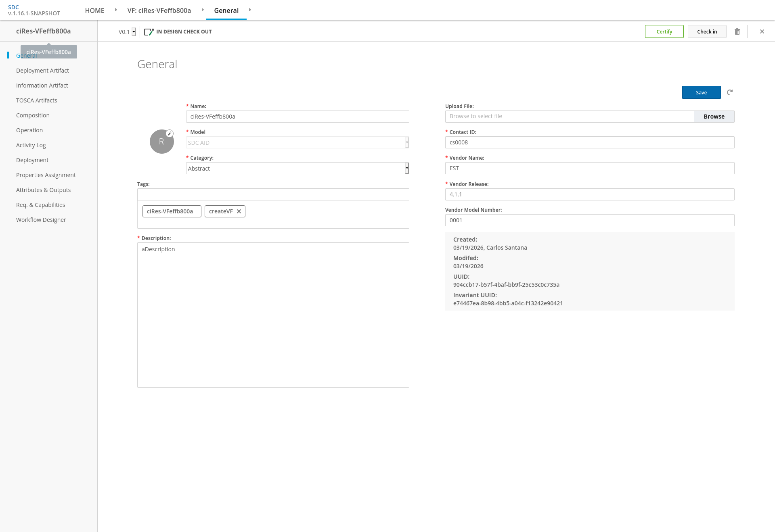Image resolution: width=775 pixels, height=532 pixels.
Task: Navigate to HOME in the breadcrumb
Action: (x=94, y=10)
